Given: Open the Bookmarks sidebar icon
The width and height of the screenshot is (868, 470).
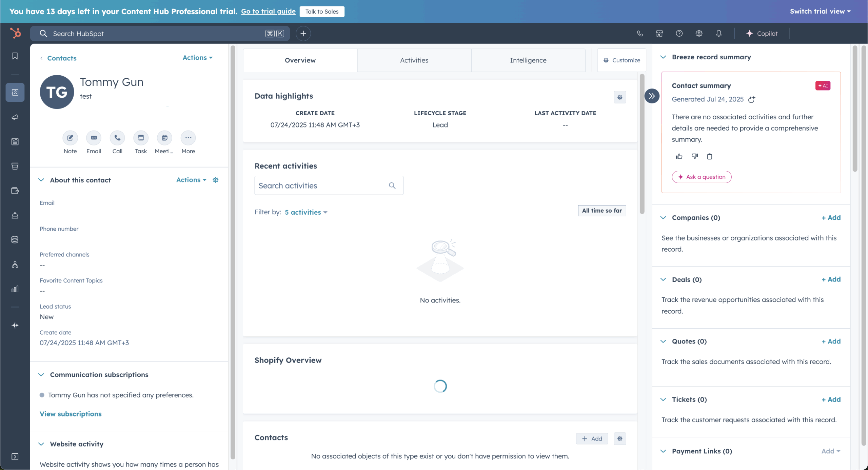Looking at the screenshot, I should click(15, 56).
